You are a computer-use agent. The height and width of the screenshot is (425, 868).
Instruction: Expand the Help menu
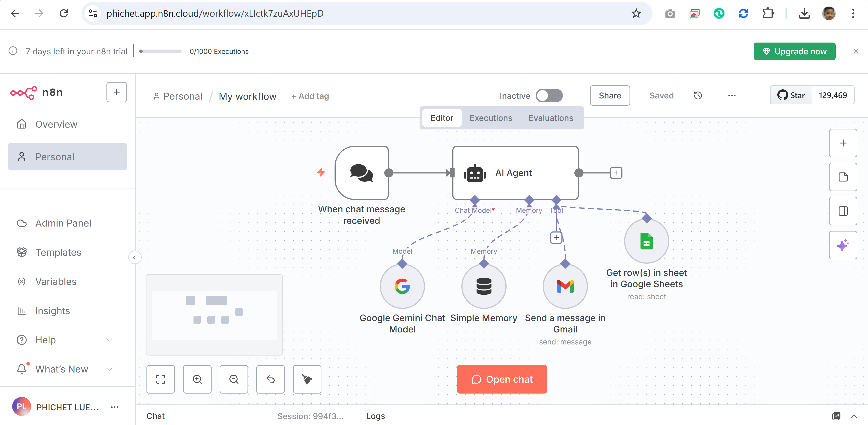[67, 340]
